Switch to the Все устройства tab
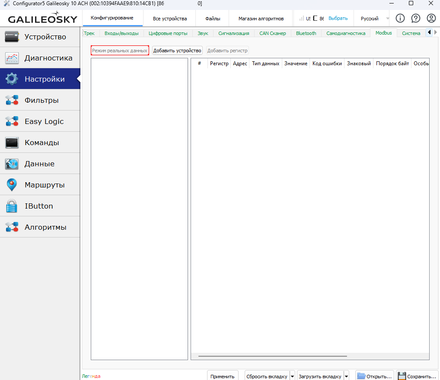This screenshot has height=380, width=440. (x=170, y=19)
